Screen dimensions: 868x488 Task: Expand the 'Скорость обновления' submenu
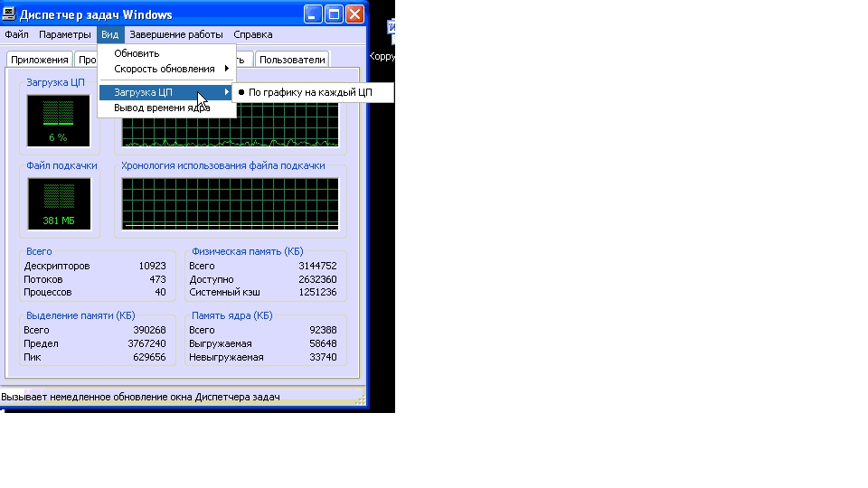[x=166, y=69]
